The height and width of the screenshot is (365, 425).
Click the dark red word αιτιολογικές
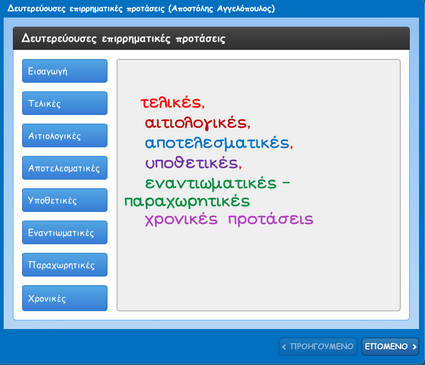196,123
